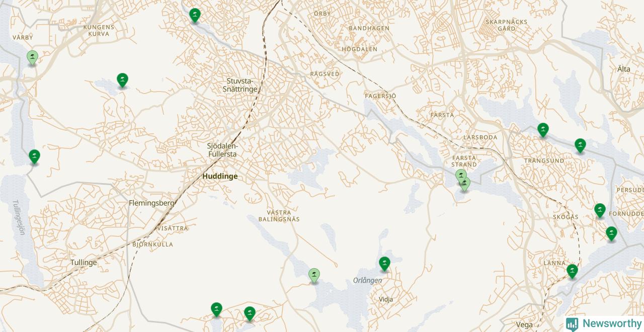The image size is (644, 332).
Task: Click the upper marker of the pair at Farsta Strand
Action: click(461, 174)
